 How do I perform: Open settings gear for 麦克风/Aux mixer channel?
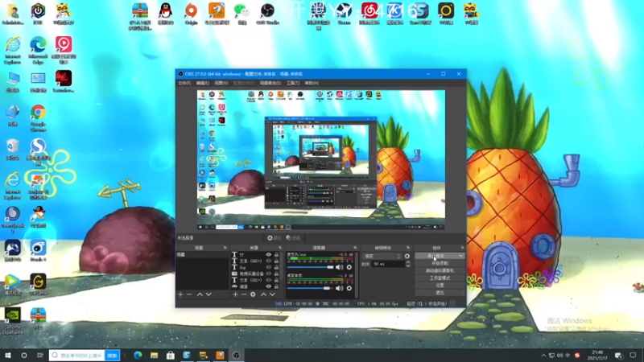pos(349,267)
